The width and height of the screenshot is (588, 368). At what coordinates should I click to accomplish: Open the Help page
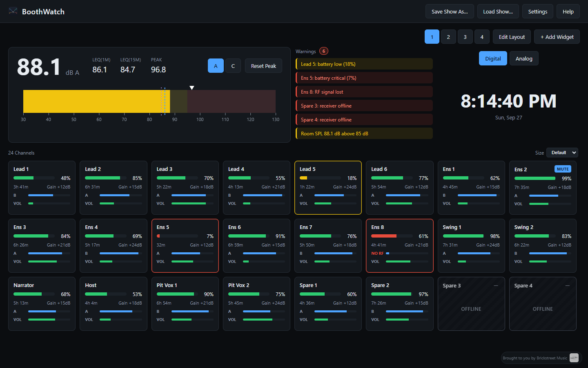pyautogui.click(x=568, y=11)
